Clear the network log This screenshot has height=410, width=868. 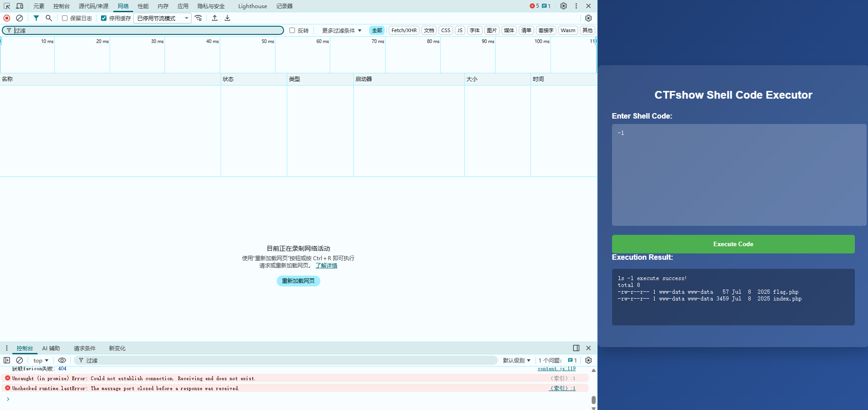[19, 18]
